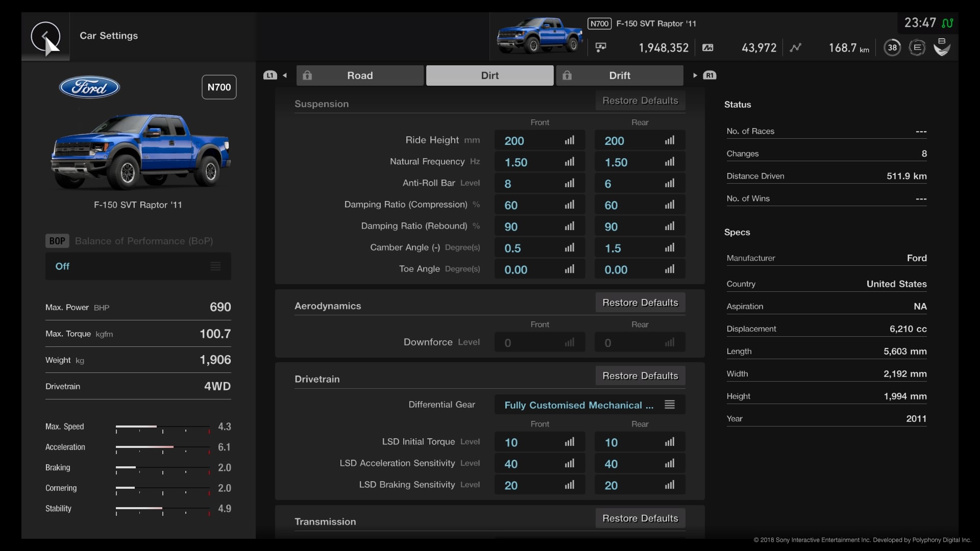Adjust rear Camber Angle 1.5
This screenshot has height=551, width=980.
tap(640, 248)
